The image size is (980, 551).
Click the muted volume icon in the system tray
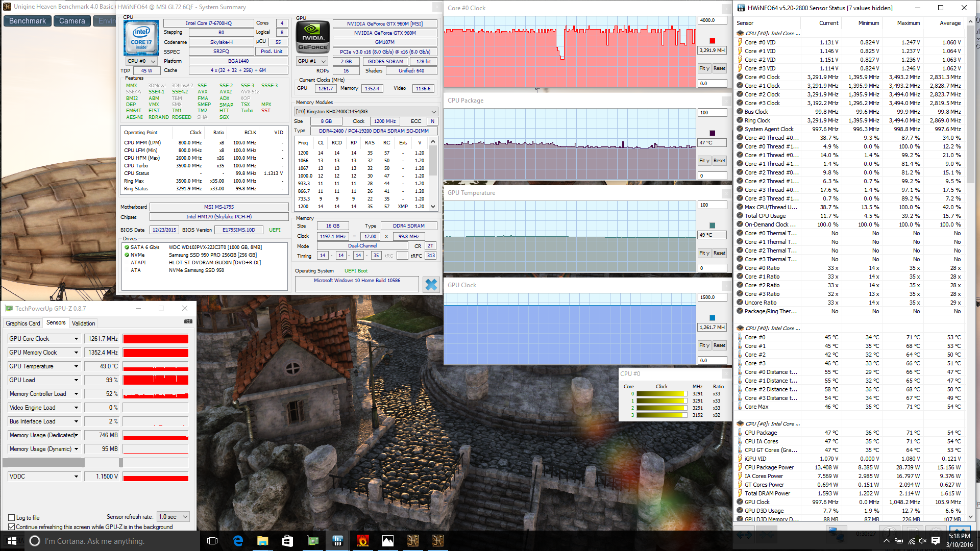[x=922, y=541]
